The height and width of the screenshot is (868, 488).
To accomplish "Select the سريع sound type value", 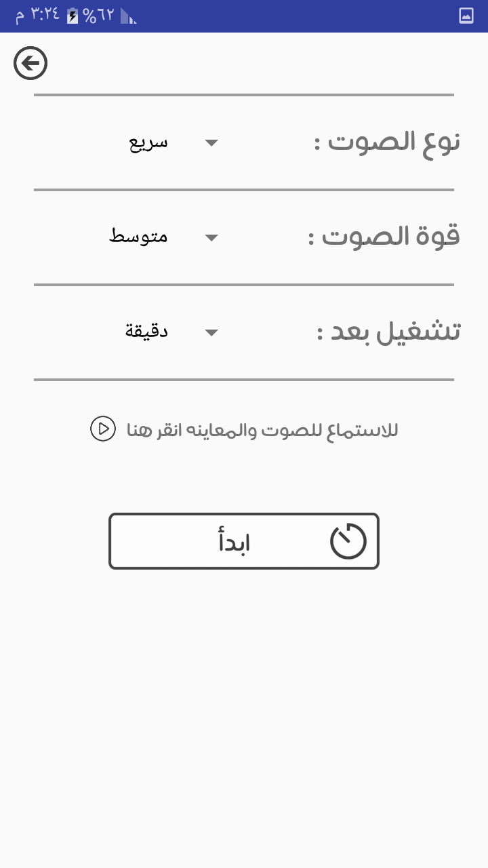I will pyautogui.click(x=149, y=142).
